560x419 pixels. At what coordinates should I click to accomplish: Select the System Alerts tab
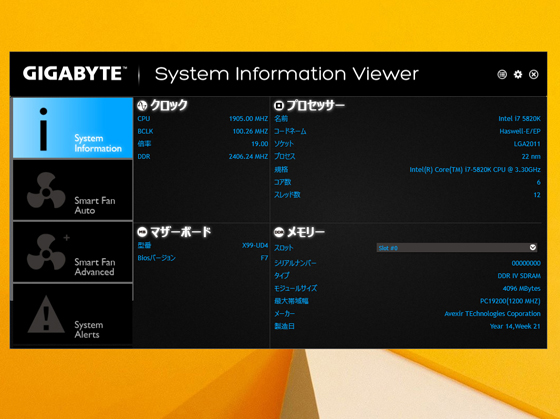point(73,314)
